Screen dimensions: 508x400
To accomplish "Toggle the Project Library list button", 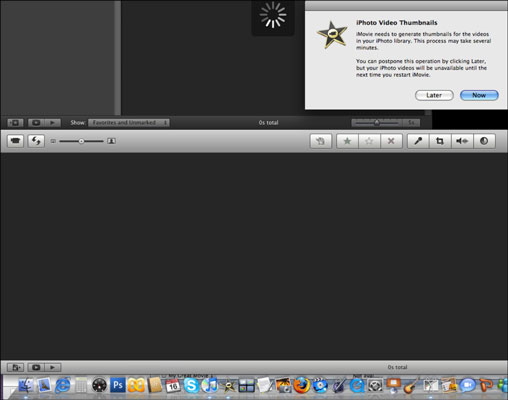I will point(15,123).
